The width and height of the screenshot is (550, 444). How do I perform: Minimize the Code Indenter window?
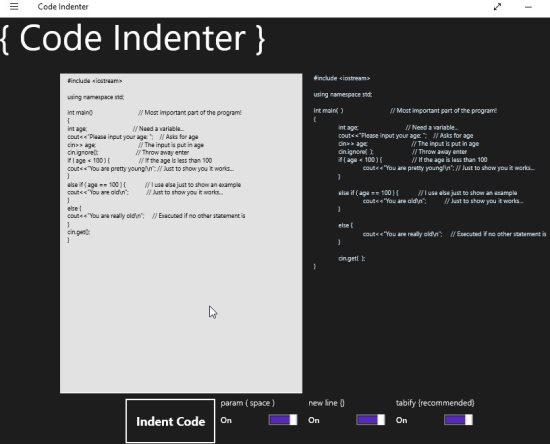point(528,7)
